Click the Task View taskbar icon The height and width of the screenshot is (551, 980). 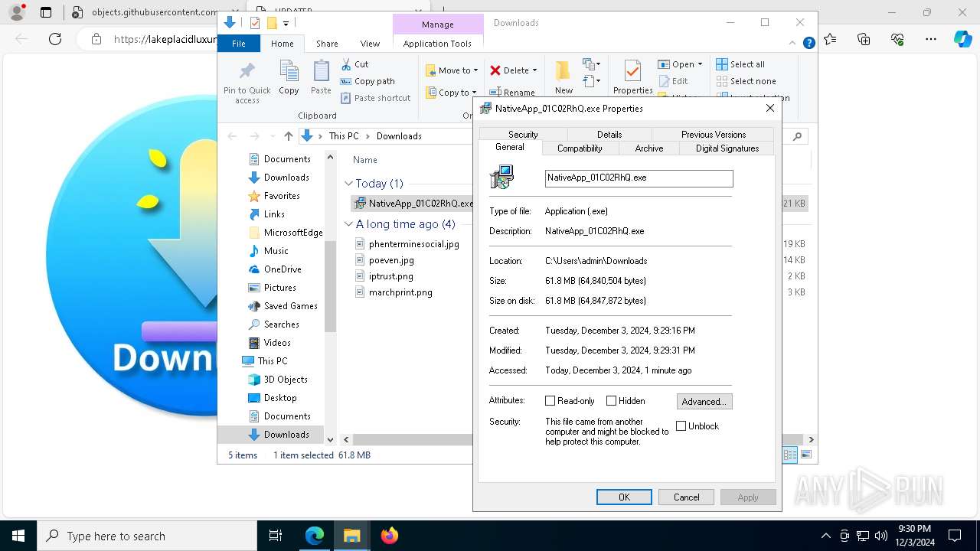pos(276,536)
